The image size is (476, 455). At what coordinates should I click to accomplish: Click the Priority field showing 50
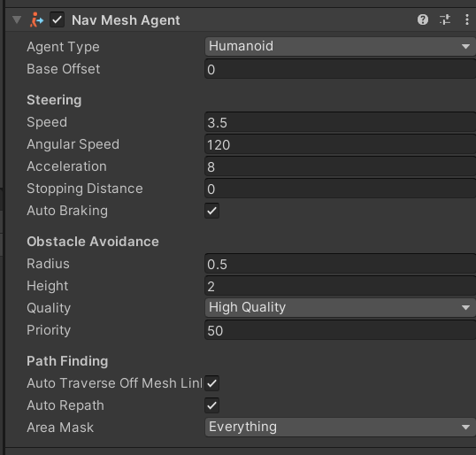click(x=341, y=330)
